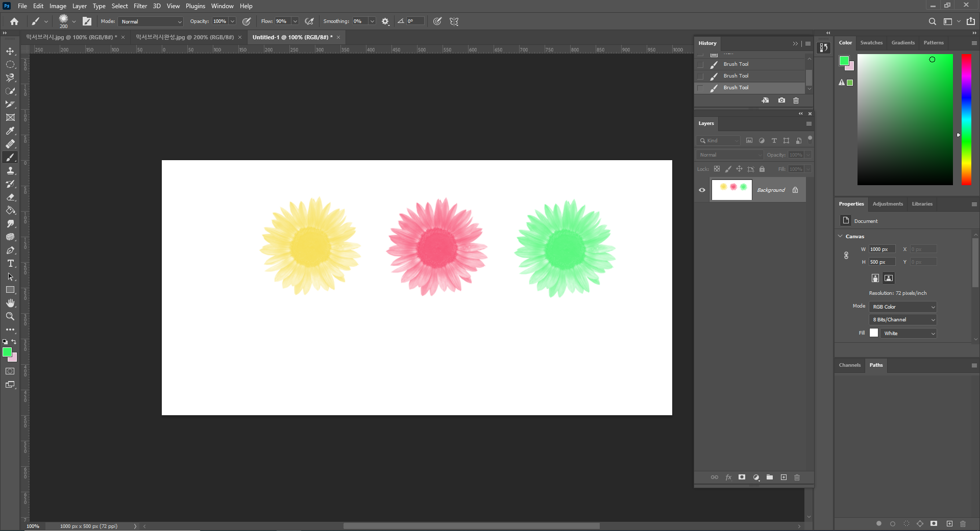
Task: Switch to the Swatches tab
Action: [x=871, y=43]
